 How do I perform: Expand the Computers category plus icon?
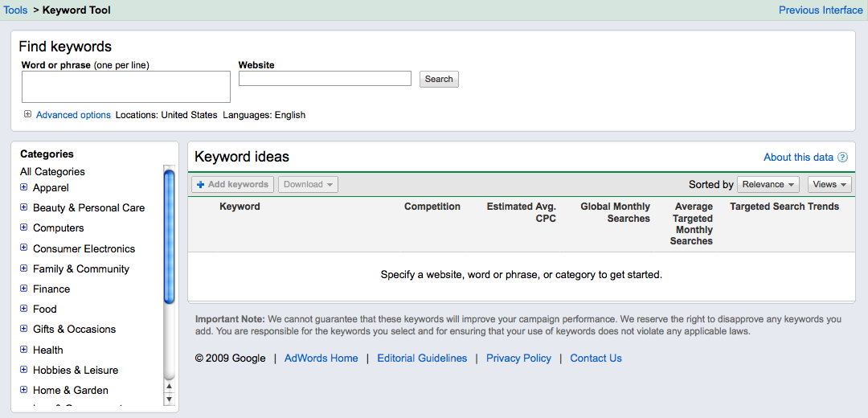tap(24, 227)
